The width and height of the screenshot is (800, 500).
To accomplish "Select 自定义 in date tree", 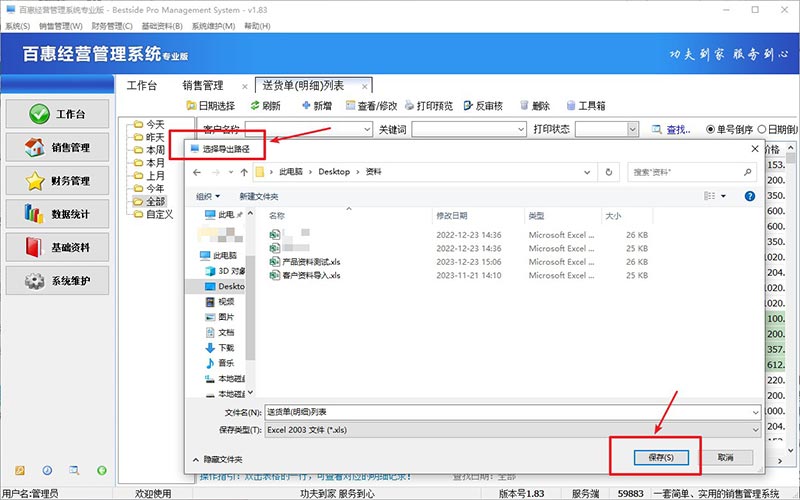I will tap(160, 214).
